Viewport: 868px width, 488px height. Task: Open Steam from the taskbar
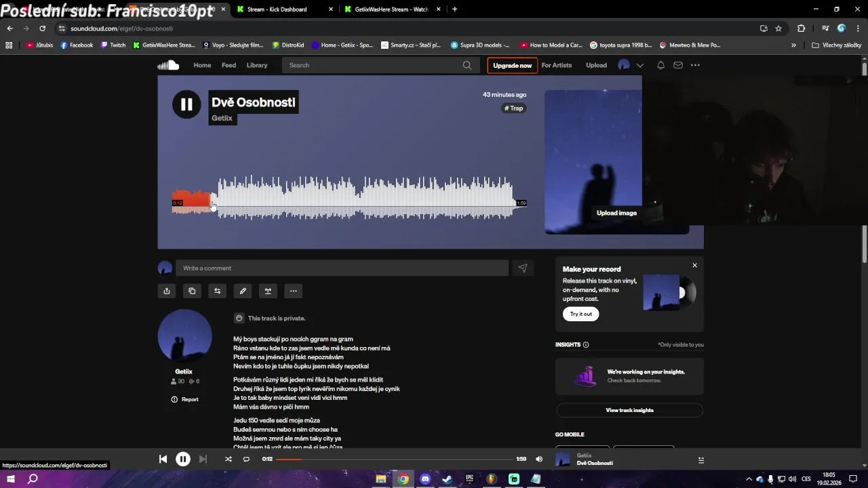(448, 479)
